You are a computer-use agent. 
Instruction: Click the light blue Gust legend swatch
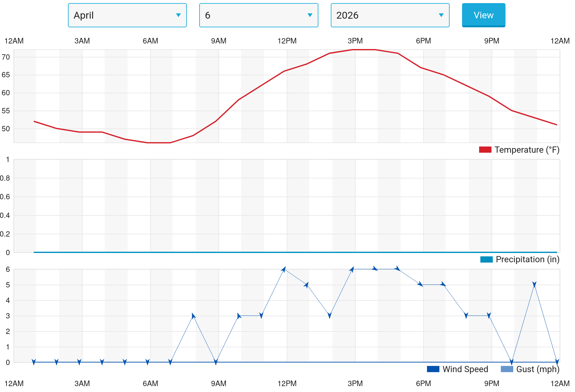click(x=507, y=369)
